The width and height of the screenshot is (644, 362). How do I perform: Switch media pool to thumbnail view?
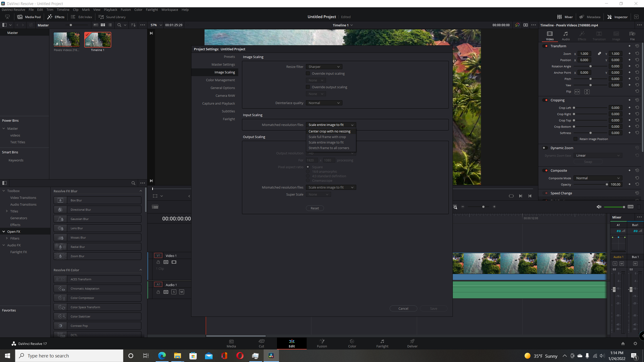[103, 25]
